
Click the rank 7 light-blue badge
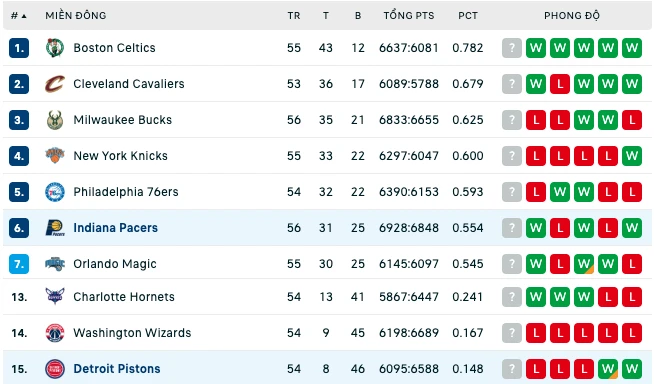(19, 264)
